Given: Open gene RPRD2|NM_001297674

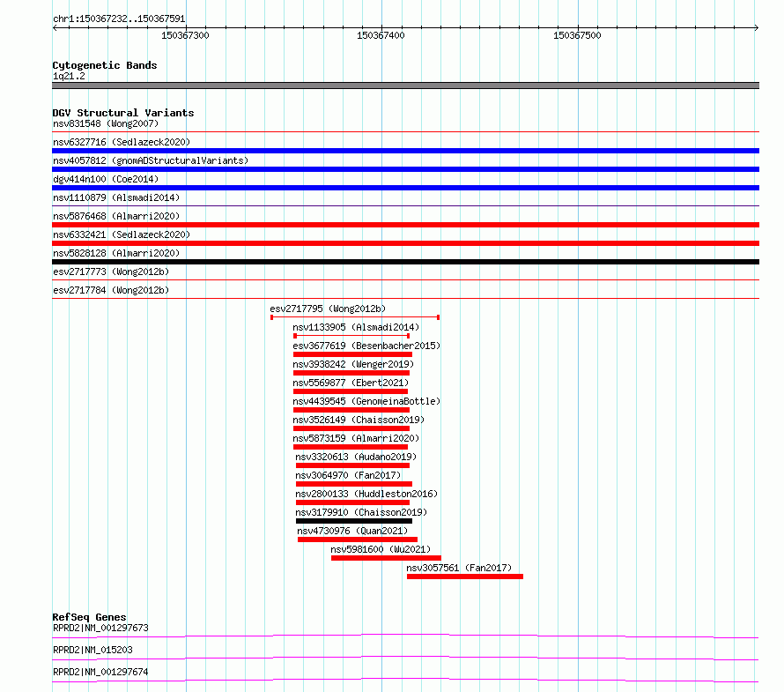Looking at the screenshot, I should (x=100, y=672).
